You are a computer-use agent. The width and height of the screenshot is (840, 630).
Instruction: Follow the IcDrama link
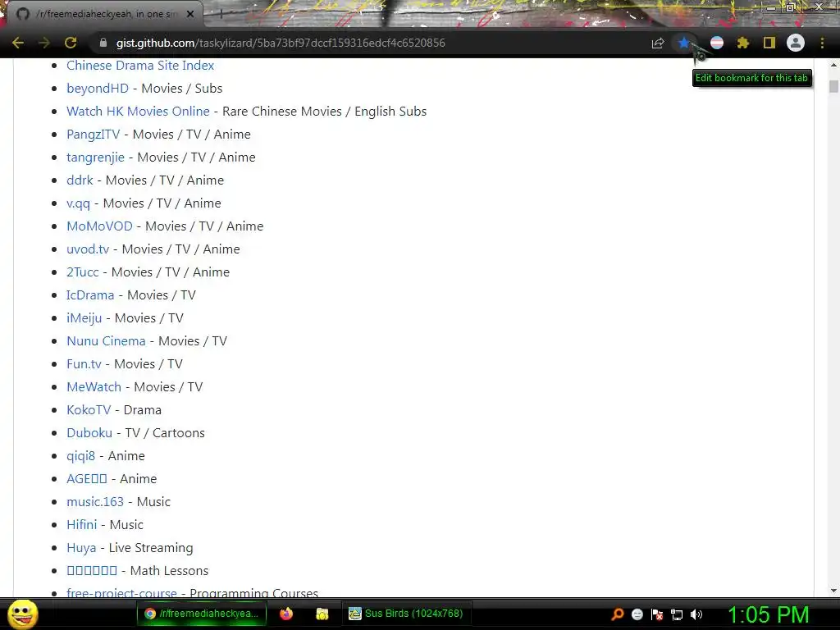(x=90, y=295)
